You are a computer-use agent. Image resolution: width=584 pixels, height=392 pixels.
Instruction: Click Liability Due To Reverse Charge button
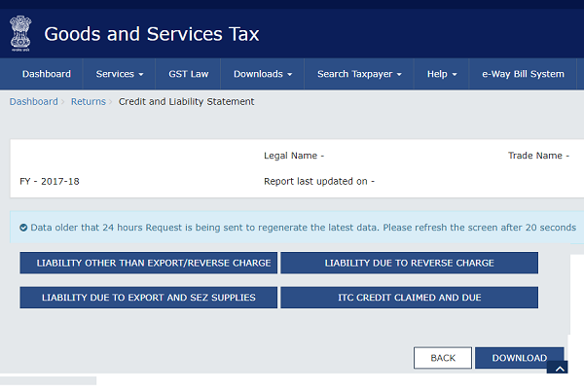point(410,263)
